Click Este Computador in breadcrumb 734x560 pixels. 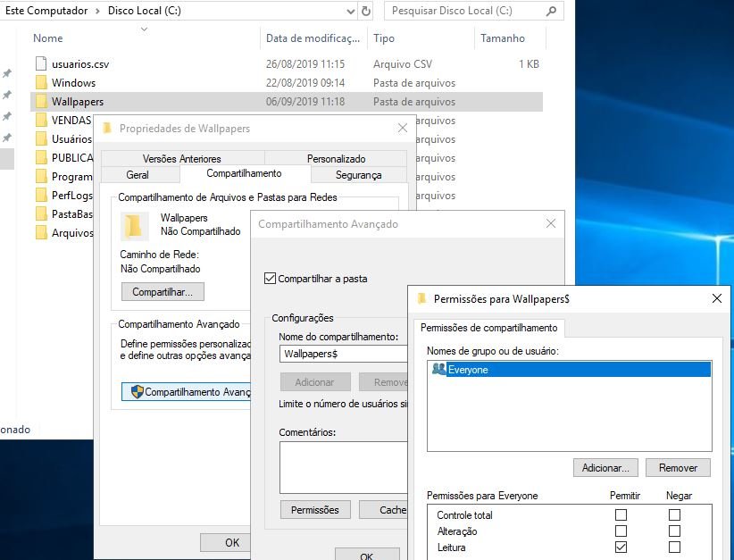[x=46, y=11]
